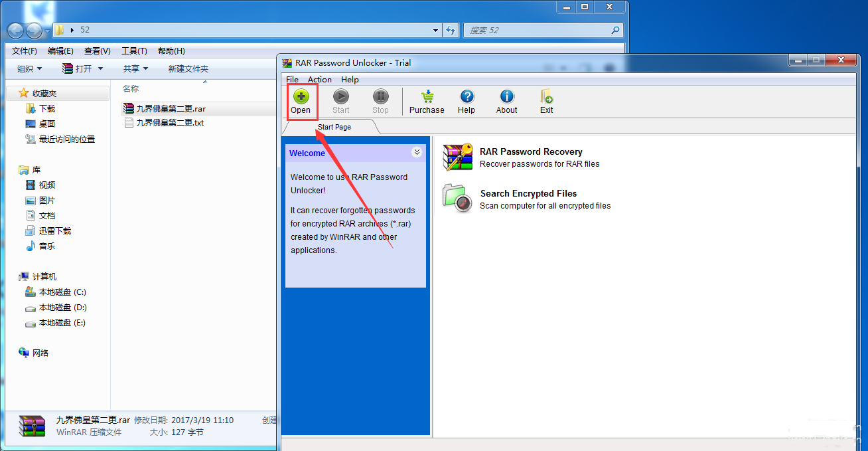Select 最近访问的位置 in navigation pane
This screenshot has height=451, width=868.
point(60,139)
